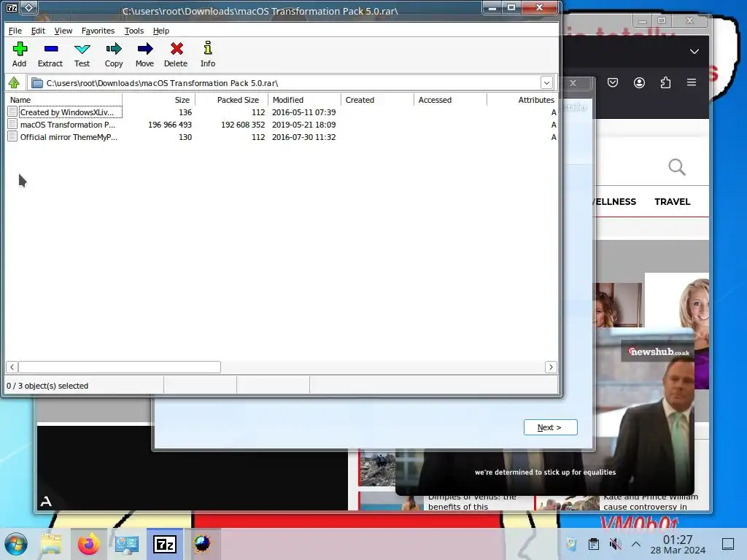
Task: Click the diamond button in 7-Zip title bar
Action: [x=29, y=7]
